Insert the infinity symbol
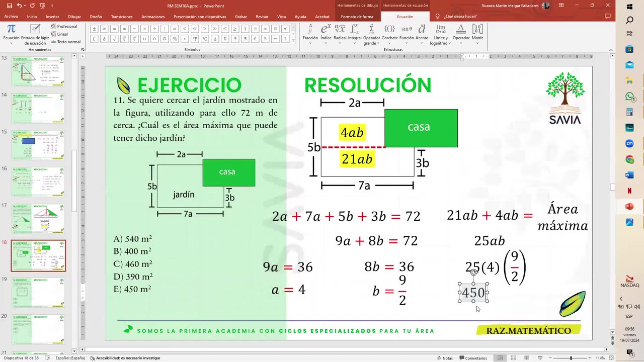644x362 pixels. [x=104, y=29]
